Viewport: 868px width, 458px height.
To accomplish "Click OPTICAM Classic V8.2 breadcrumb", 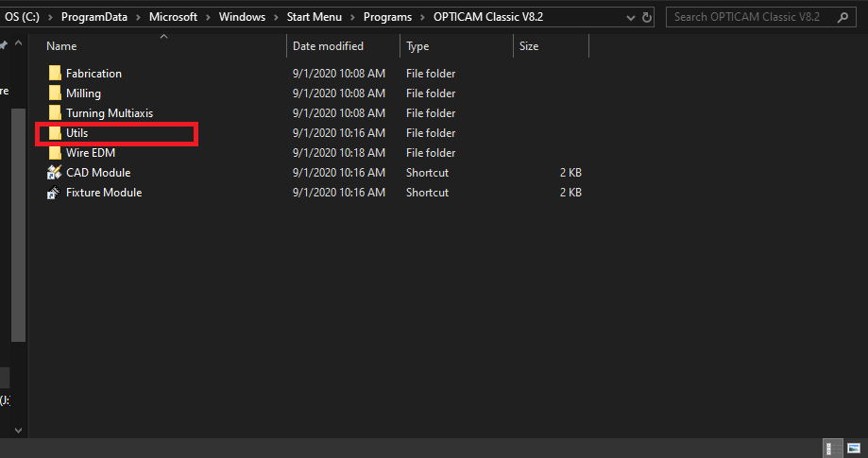I will tap(488, 17).
